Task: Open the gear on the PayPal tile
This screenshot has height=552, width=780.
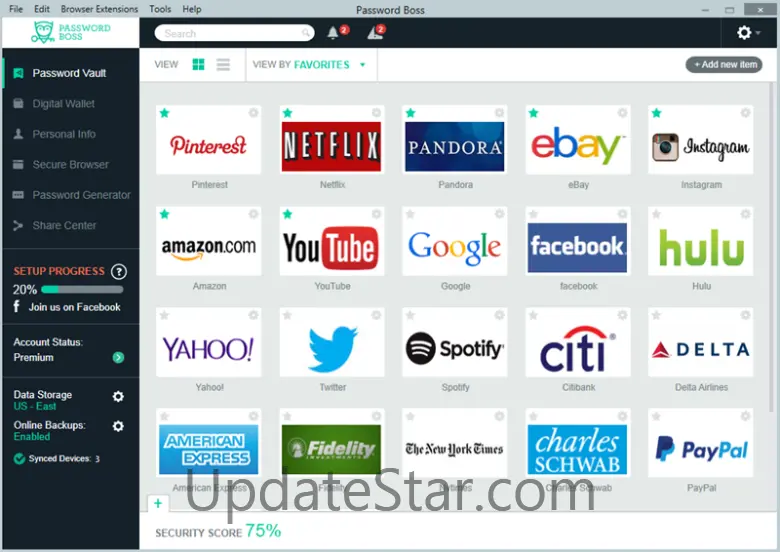Action: [x=745, y=416]
